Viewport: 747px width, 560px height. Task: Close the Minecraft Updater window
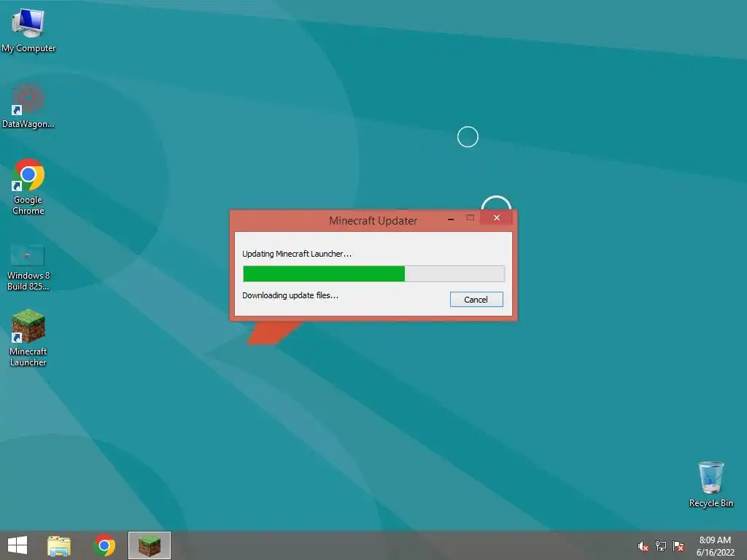pyautogui.click(x=496, y=217)
